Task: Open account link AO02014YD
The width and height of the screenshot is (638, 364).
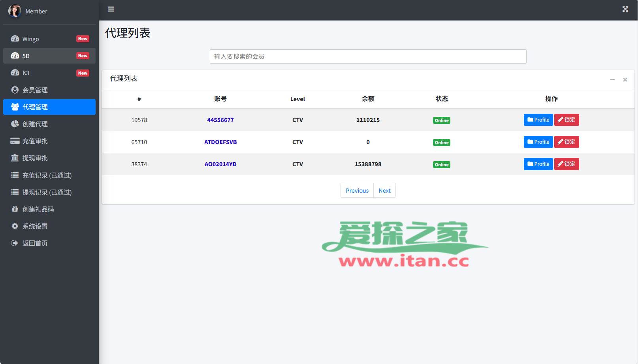Action: (220, 164)
